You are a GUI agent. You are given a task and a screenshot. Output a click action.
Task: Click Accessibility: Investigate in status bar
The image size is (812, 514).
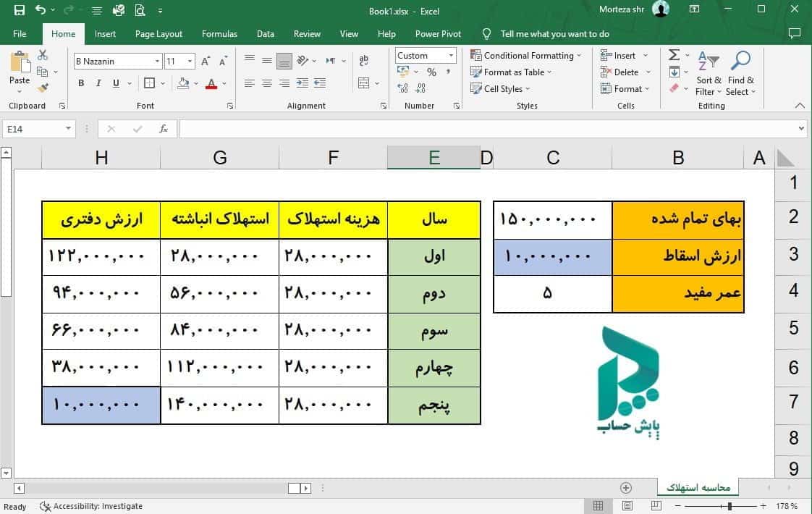click(91, 506)
